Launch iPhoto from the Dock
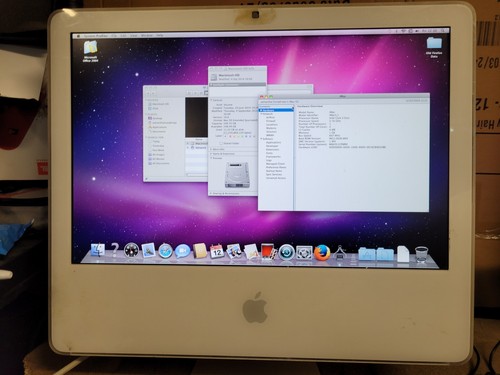Screen dimensions: 500x375 click(234, 251)
